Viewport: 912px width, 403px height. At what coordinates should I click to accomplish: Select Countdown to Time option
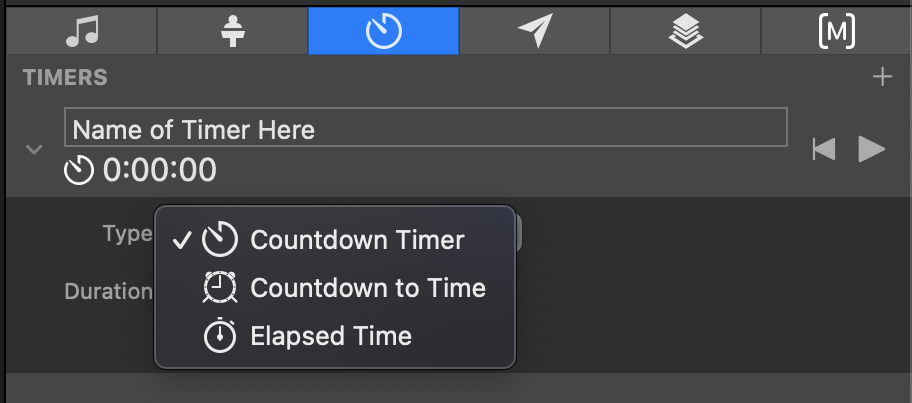[x=367, y=288]
